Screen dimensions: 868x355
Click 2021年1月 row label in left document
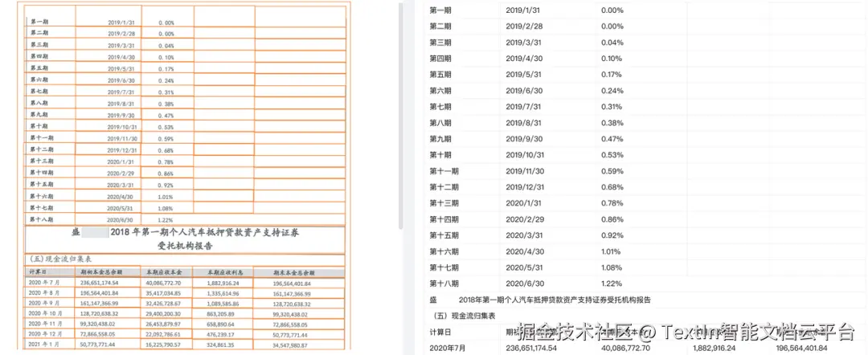pyautogui.click(x=42, y=345)
